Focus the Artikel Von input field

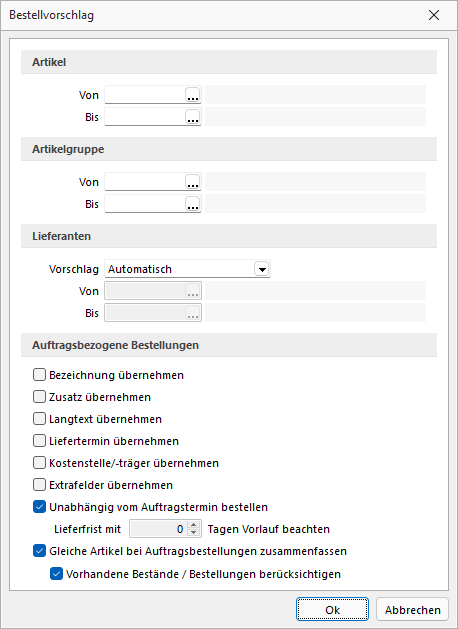pyautogui.click(x=145, y=95)
